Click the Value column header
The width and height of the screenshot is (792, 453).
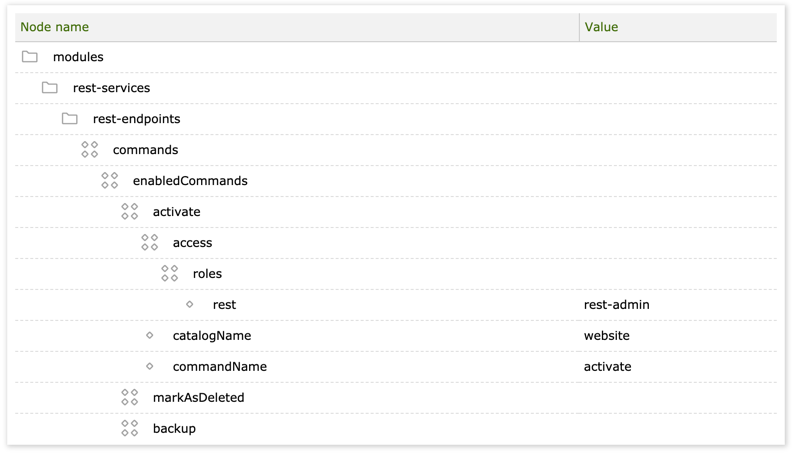click(601, 27)
